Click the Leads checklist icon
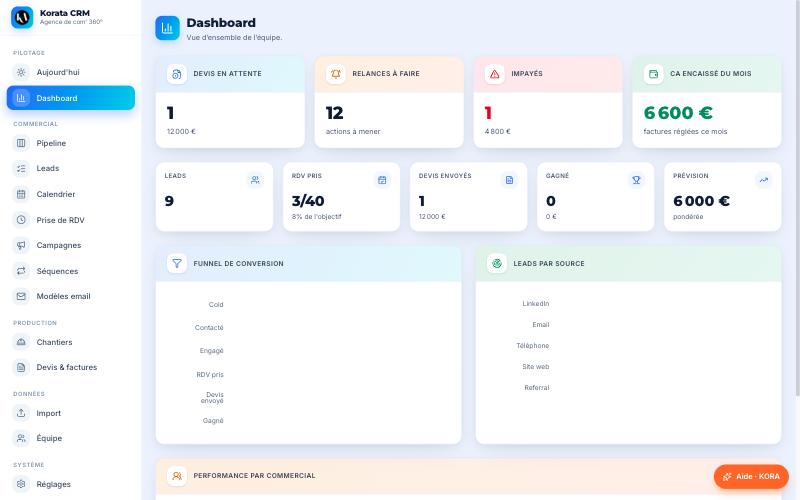800x500 pixels. 21,168
